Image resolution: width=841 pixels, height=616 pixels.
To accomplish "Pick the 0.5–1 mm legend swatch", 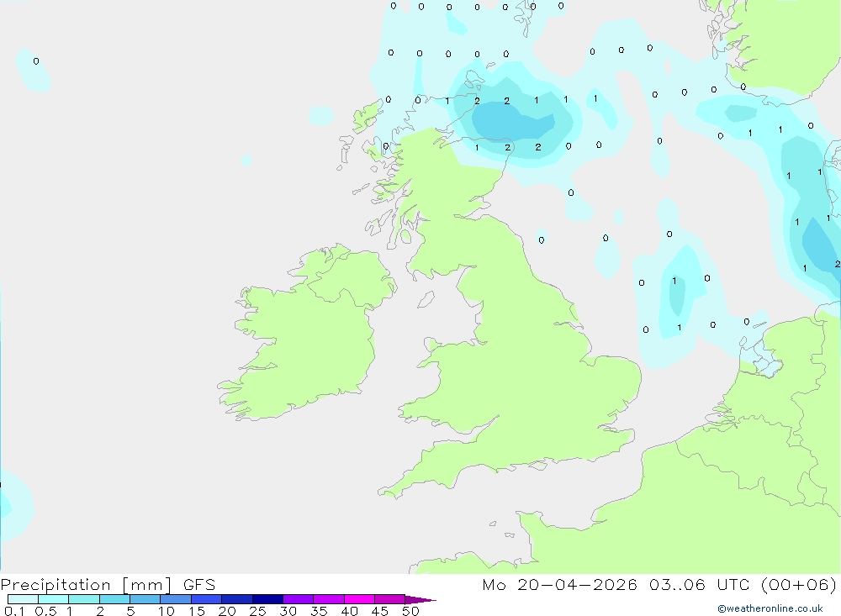I will 54,599.
